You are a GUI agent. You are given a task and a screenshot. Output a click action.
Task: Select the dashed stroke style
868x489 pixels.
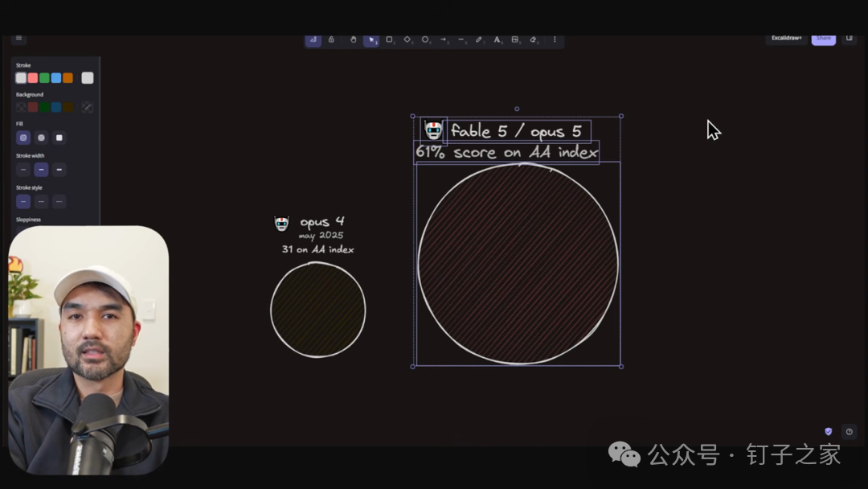click(x=41, y=202)
